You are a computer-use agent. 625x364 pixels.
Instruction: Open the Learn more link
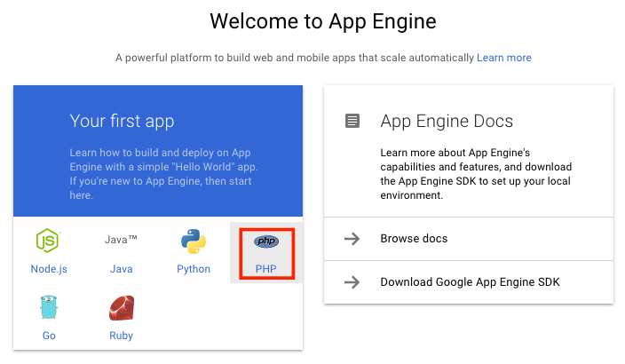click(504, 58)
